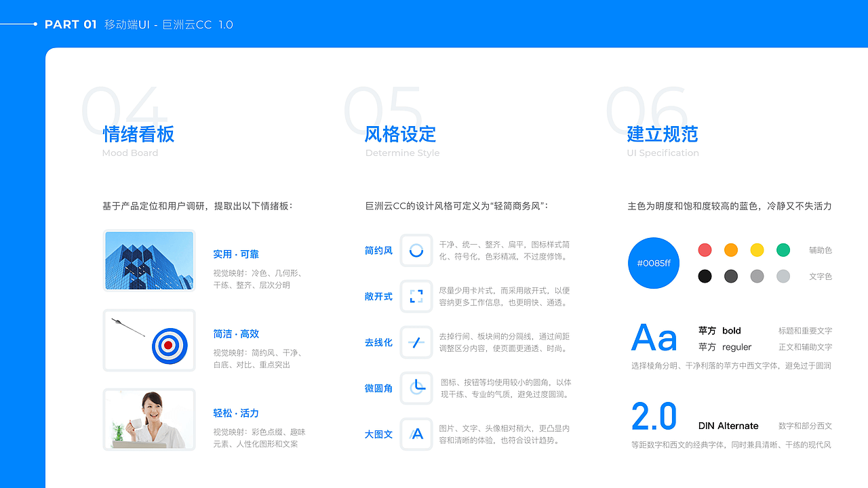Click the Determine Style subtitle
The width and height of the screenshot is (868, 488).
pyautogui.click(x=402, y=153)
